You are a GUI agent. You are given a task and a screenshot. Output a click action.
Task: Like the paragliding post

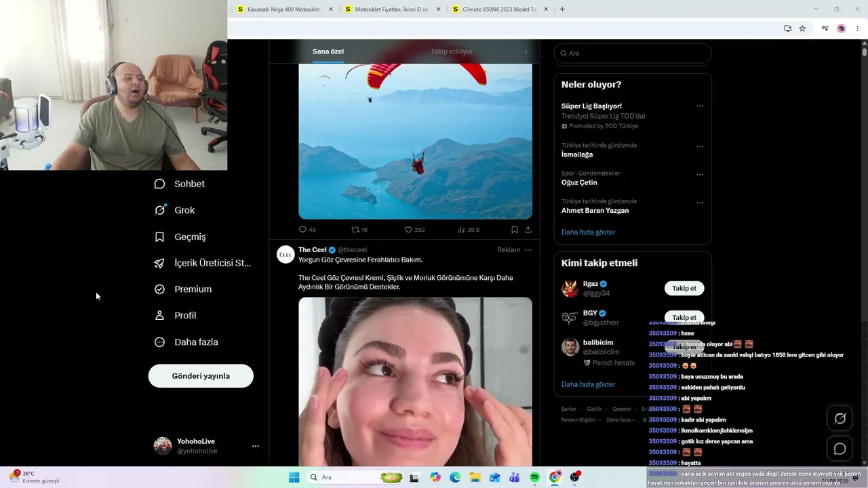click(x=414, y=230)
